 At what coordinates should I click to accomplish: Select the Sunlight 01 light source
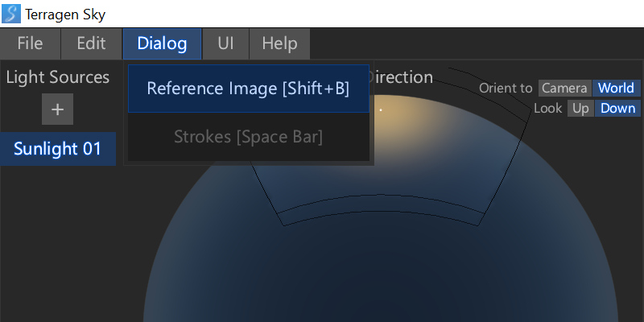point(58,149)
